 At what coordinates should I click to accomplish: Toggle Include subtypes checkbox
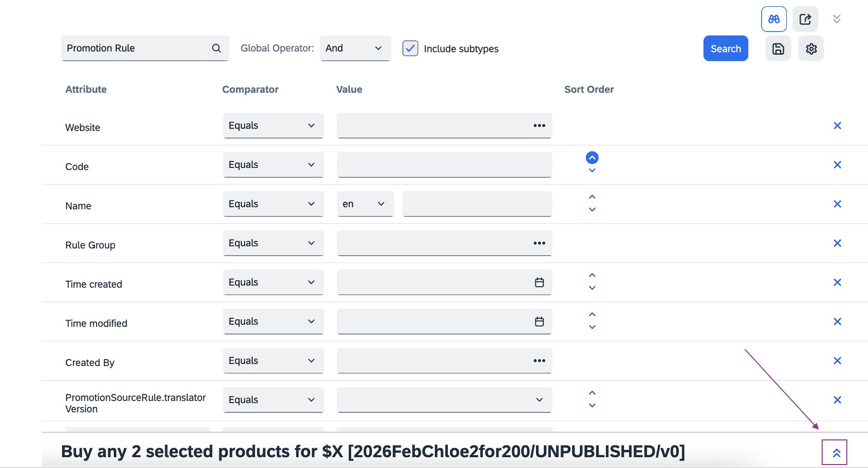click(x=410, y=48)
